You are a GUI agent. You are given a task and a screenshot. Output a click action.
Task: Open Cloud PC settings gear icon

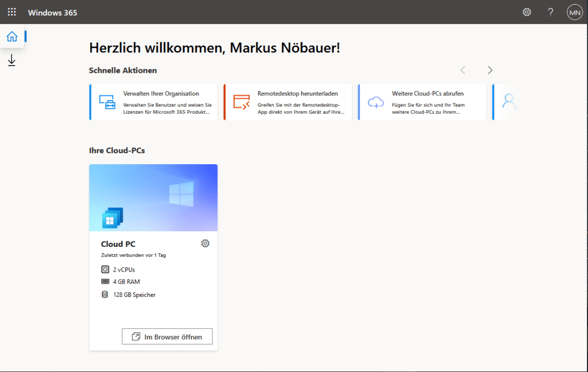(x=205, y=243)
